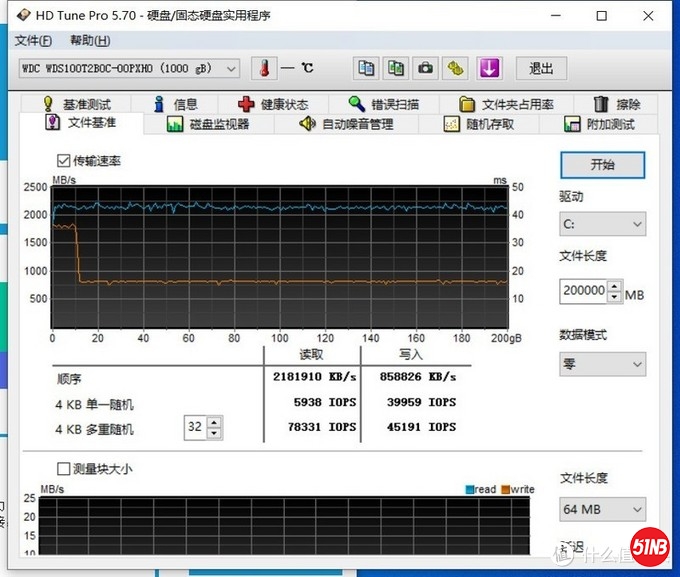Click the camera save screenshot icon
Screen dimensions: 680x577
[x=426, y=68]
